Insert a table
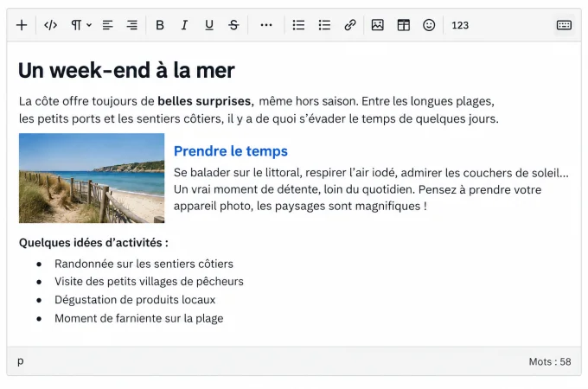This screenshot has height=389, width=588. pos(404,25)
